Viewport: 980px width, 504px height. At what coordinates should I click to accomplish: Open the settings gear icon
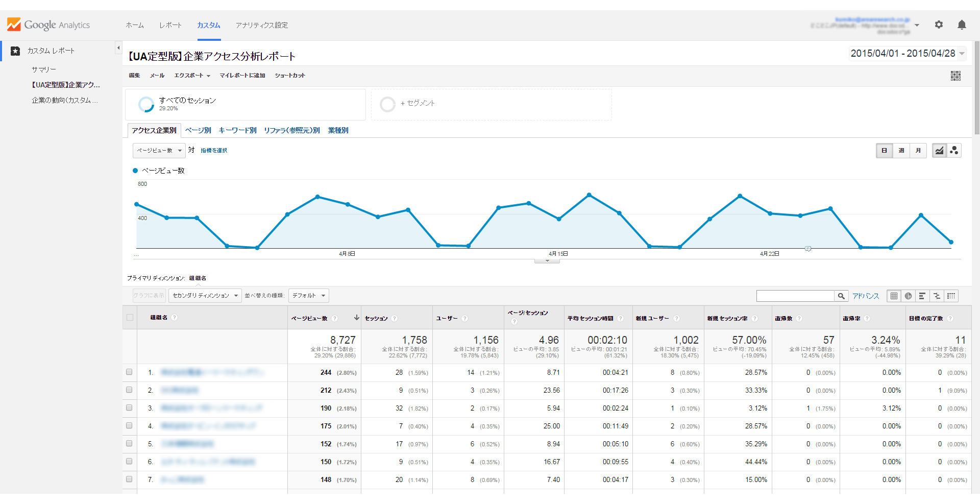[x=939, y=25]
